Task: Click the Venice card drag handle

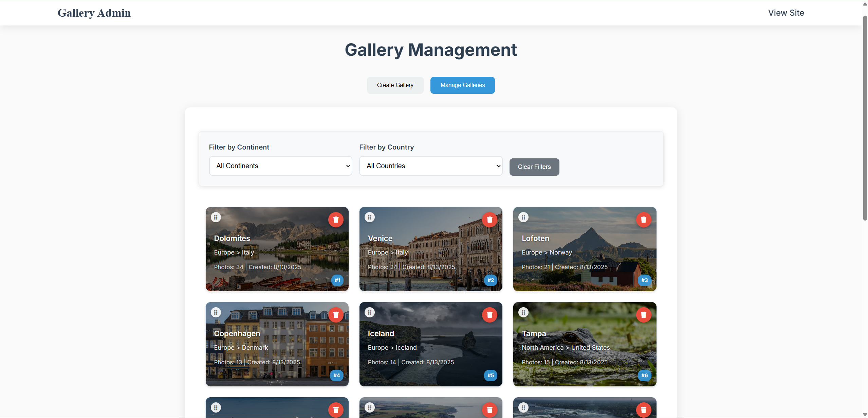Action: (369, 217)
